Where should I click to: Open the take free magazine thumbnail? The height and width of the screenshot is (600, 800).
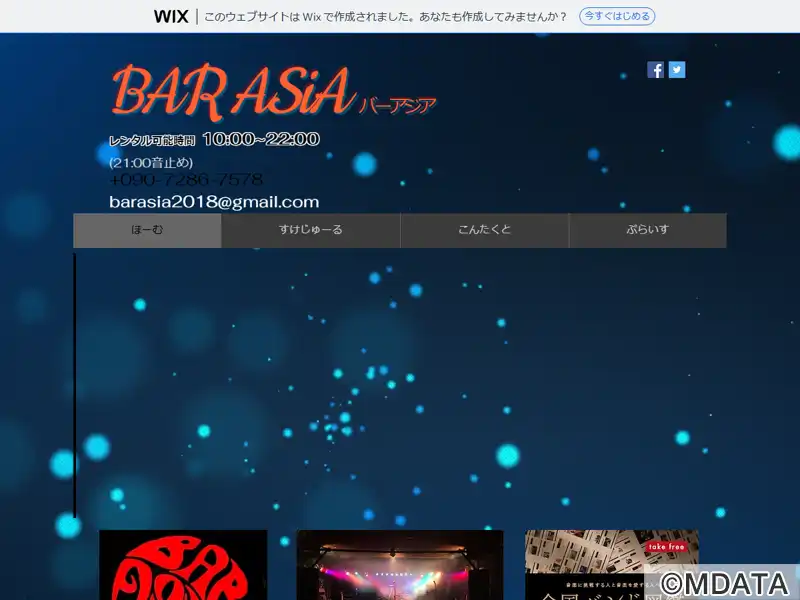(x=612, y=565)
